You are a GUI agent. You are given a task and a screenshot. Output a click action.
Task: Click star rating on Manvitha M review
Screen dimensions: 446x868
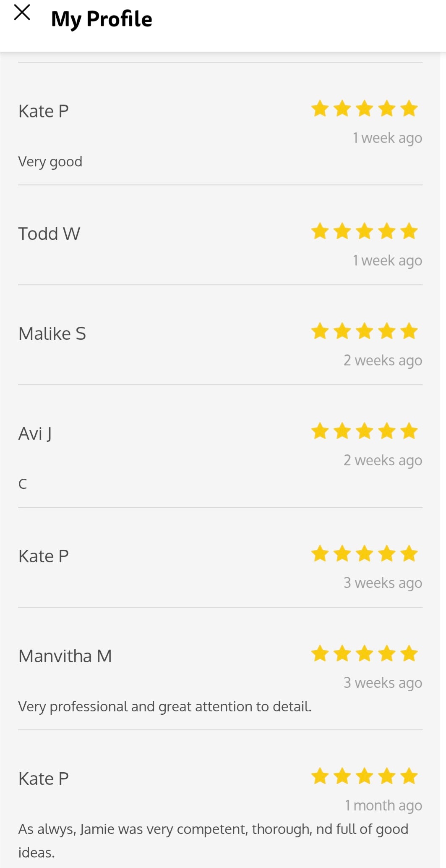pyautogui.click(x=364, y=654)
